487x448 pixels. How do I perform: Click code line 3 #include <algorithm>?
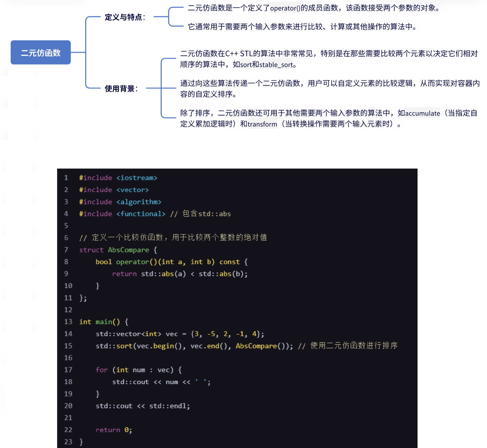tap(120, 202)
